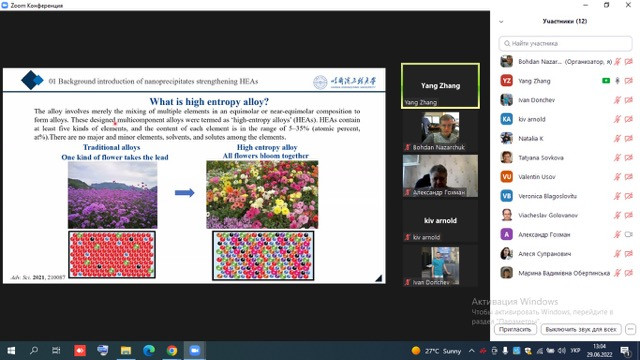Screen dimensions: 640x360
Task: Click the YZ avatar of Yang Zhang
Action: (507, 81)
